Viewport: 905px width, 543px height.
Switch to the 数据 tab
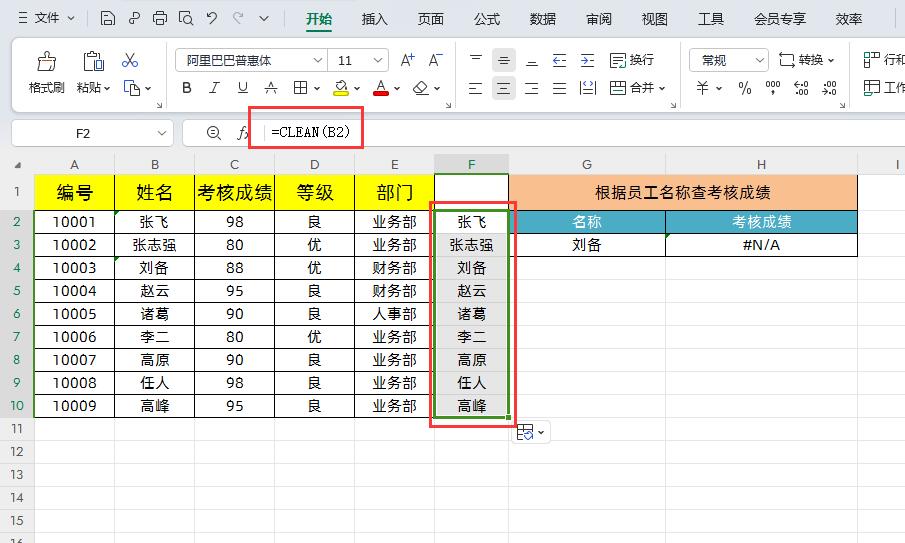point(543,19)
